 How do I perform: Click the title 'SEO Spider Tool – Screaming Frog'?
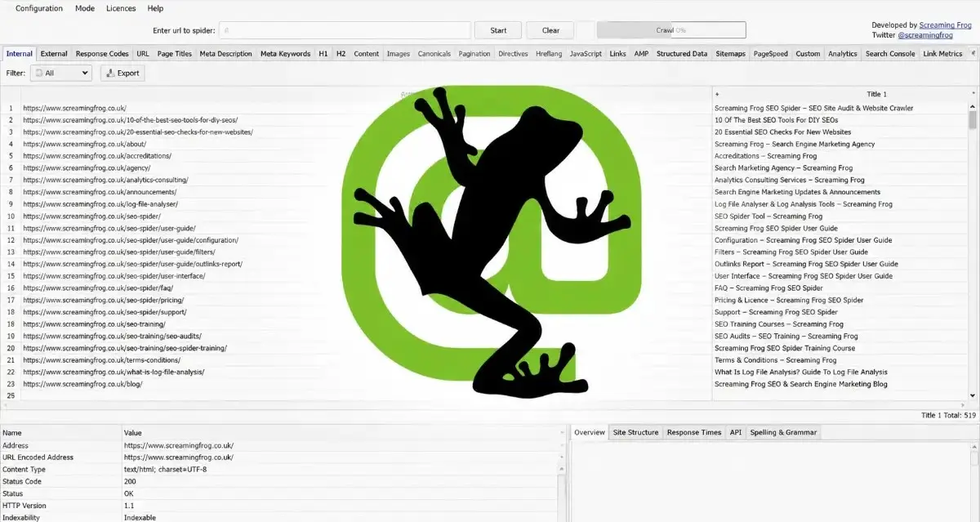768,216
